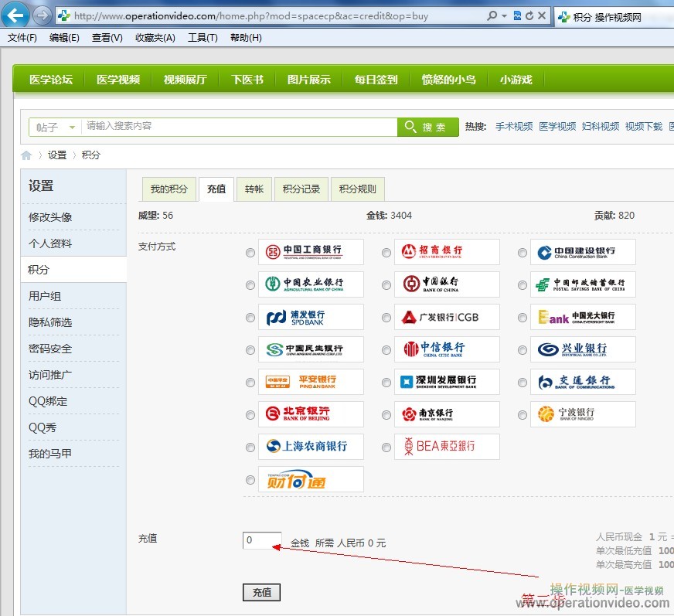674x616 pixels.
Task: Select the radio button for 上海农商银行
Action: [250, 448]
